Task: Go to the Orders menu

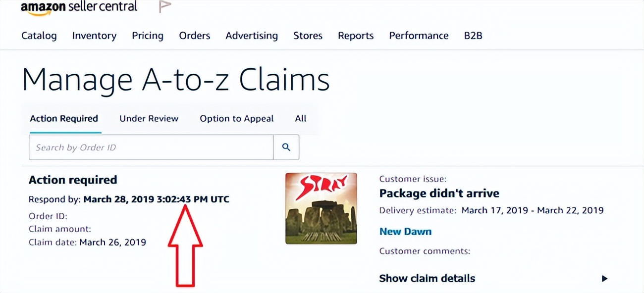Action: coord(195,36)
